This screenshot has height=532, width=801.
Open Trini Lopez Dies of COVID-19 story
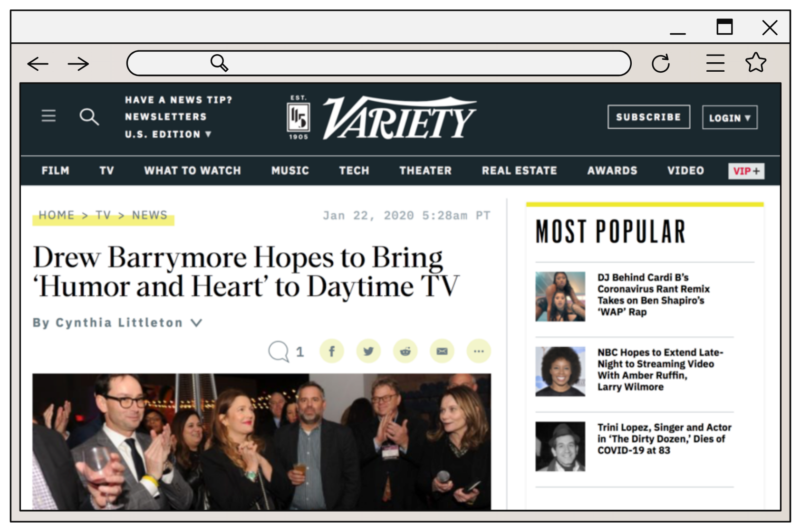point(665,439)
